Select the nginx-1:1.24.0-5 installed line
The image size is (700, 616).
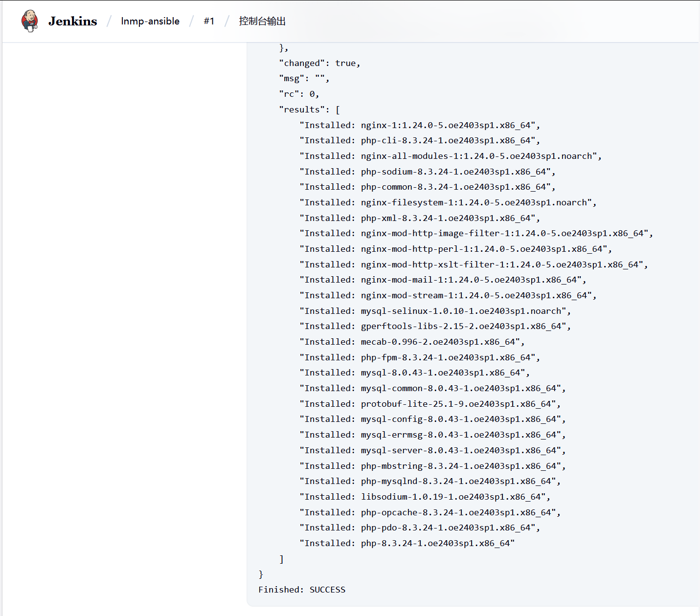(x=420, y=125)
